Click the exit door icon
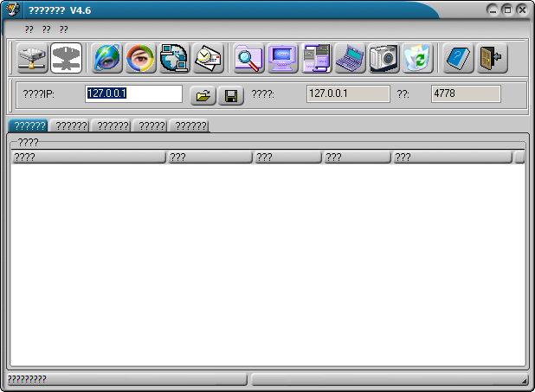 492,58
